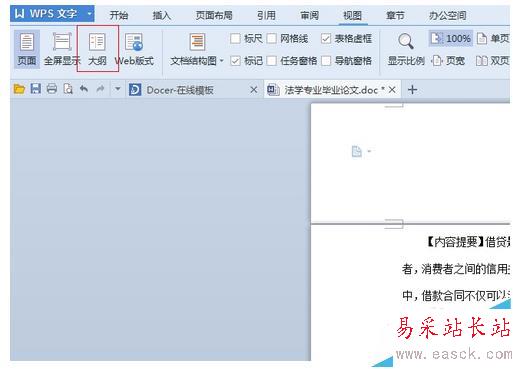Open the 办公空间 (Office Space) tab
This screenshot has width=513, height=369.
point(447,15)
